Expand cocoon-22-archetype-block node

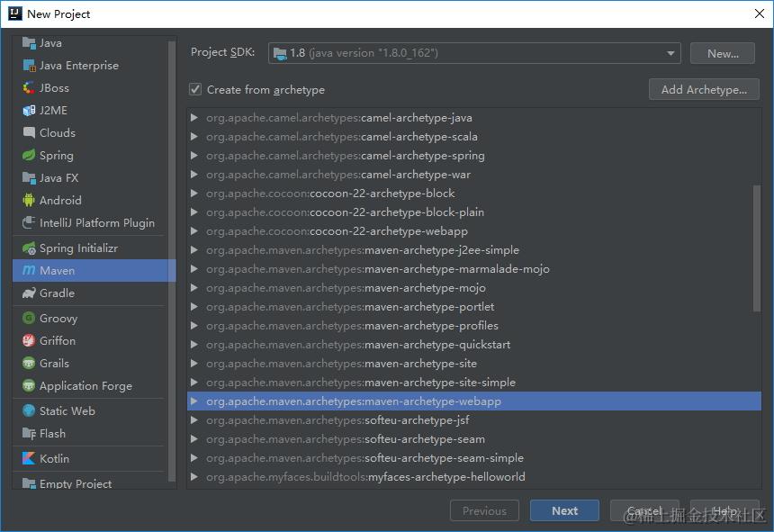point(194,193)
